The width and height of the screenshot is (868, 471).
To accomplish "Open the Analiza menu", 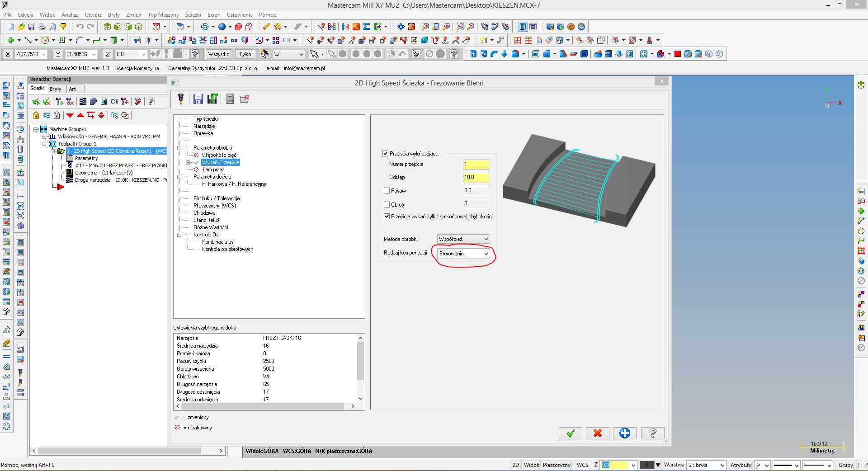I will (70, 15).
